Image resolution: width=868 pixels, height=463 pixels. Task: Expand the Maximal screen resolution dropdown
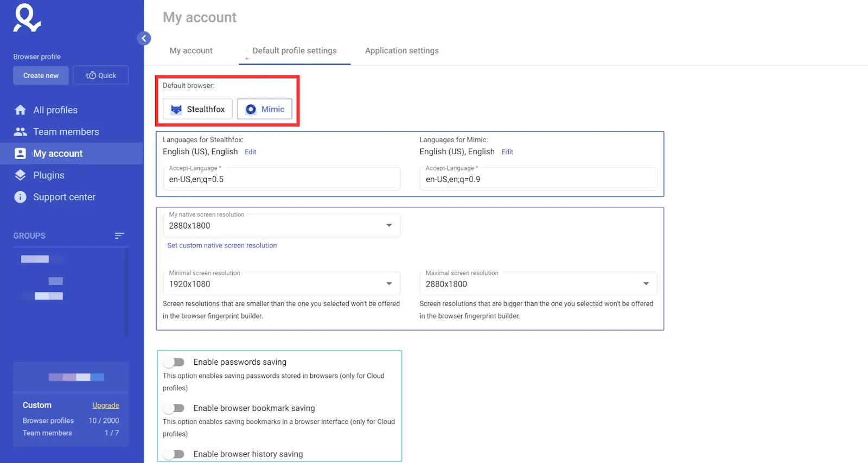coord(538,284)
